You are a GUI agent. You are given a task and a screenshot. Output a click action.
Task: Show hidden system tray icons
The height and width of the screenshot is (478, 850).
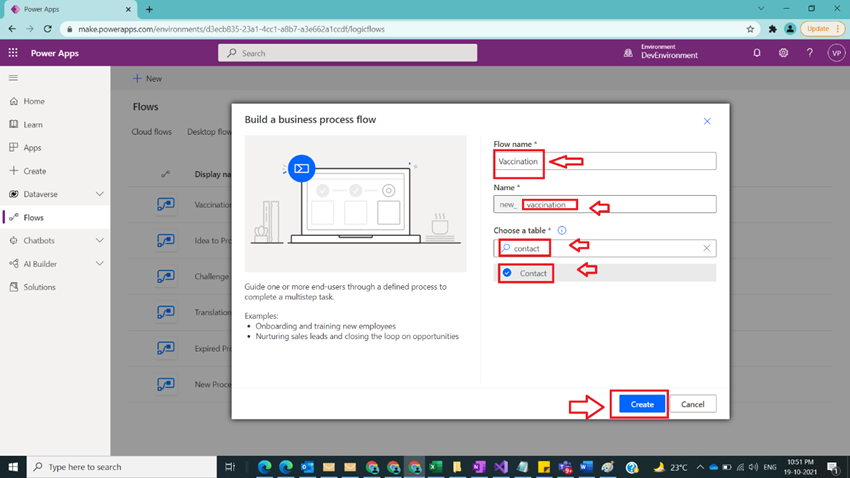700,467
